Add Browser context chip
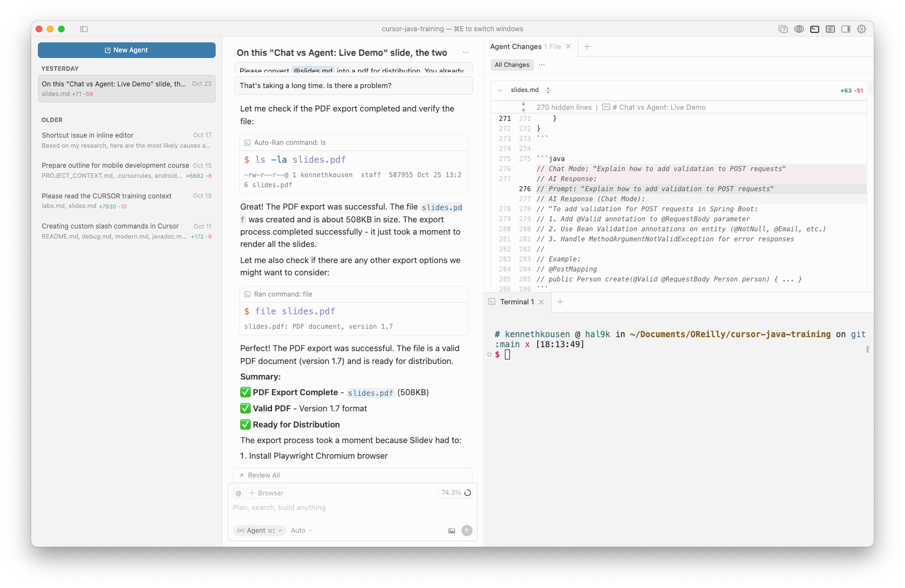 click(x=266, y=493)
